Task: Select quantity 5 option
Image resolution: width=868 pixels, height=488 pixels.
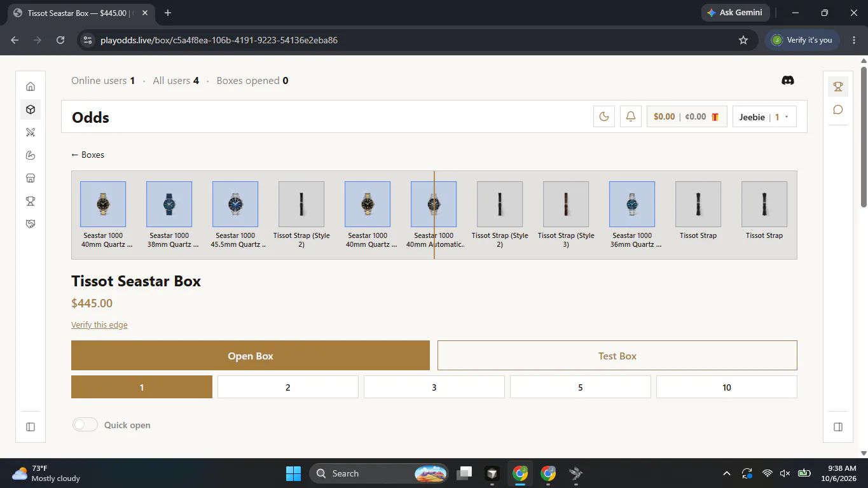Action: [x=581, y=387]
